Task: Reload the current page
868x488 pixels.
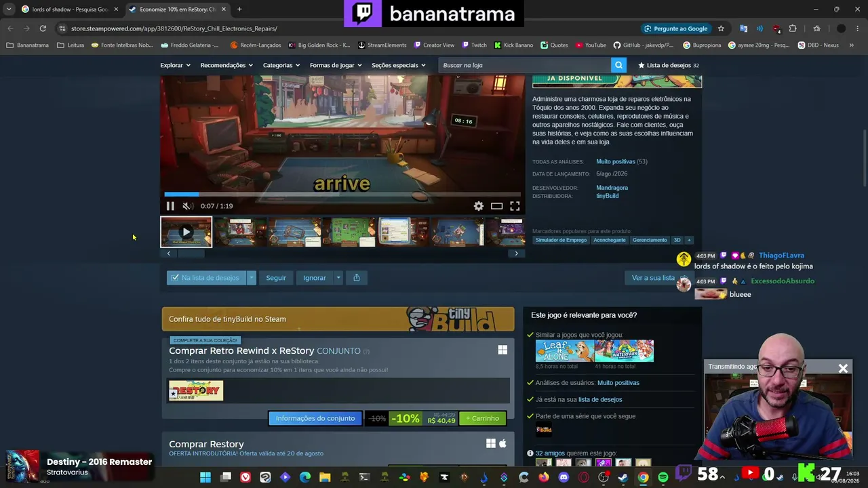Action: (x=43, y=28)
